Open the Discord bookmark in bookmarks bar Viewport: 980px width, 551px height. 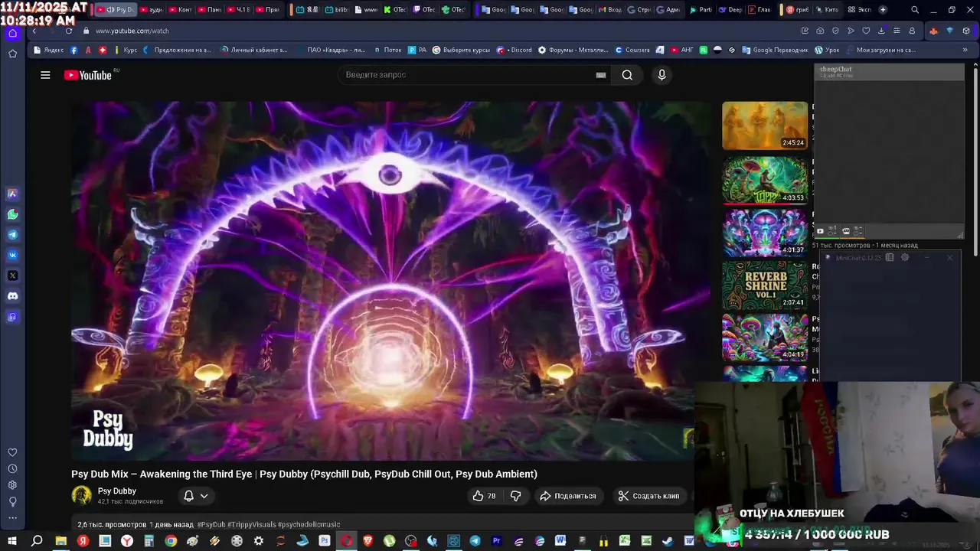coord(514,50)
